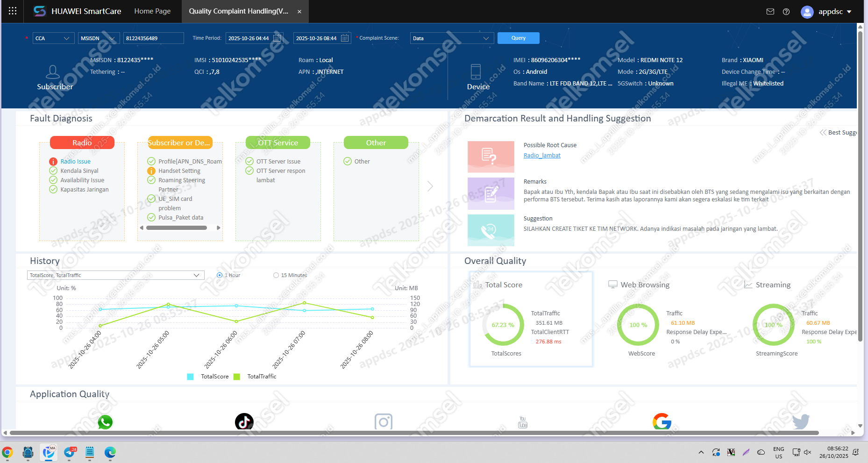
Task: Click the Instagram application icon
Action: 384,422
